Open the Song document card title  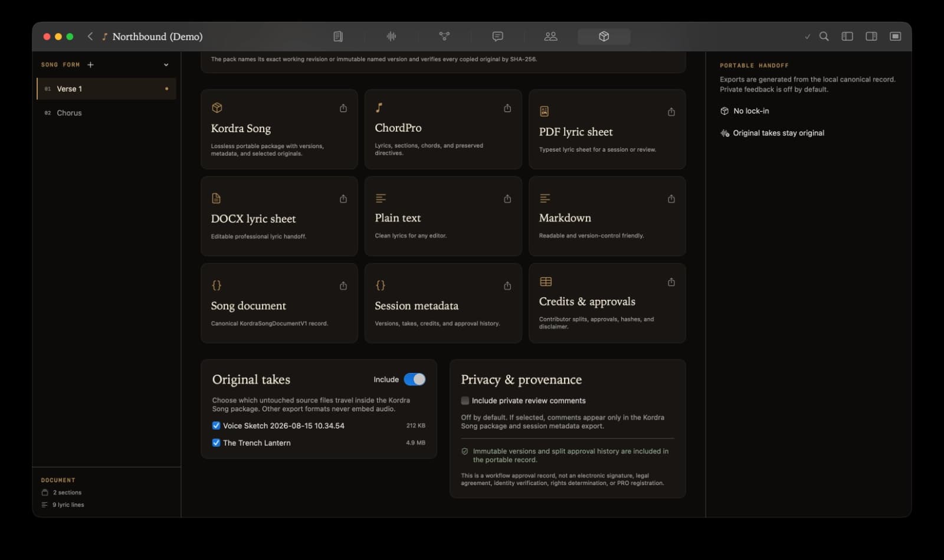tap(248, 306)
